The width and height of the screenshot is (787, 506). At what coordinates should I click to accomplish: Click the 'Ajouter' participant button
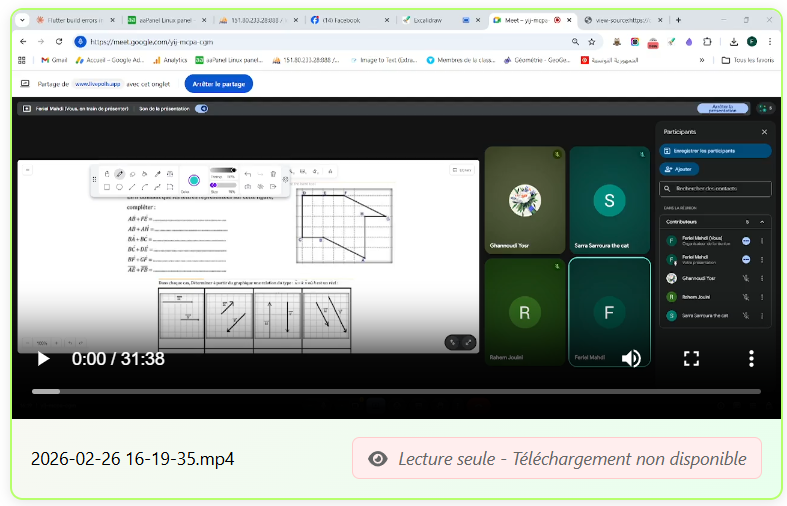pyautogui.click(x=680, y=169)
